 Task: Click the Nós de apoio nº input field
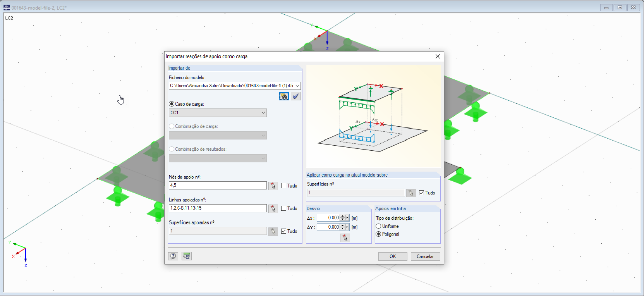click(218, 186)
